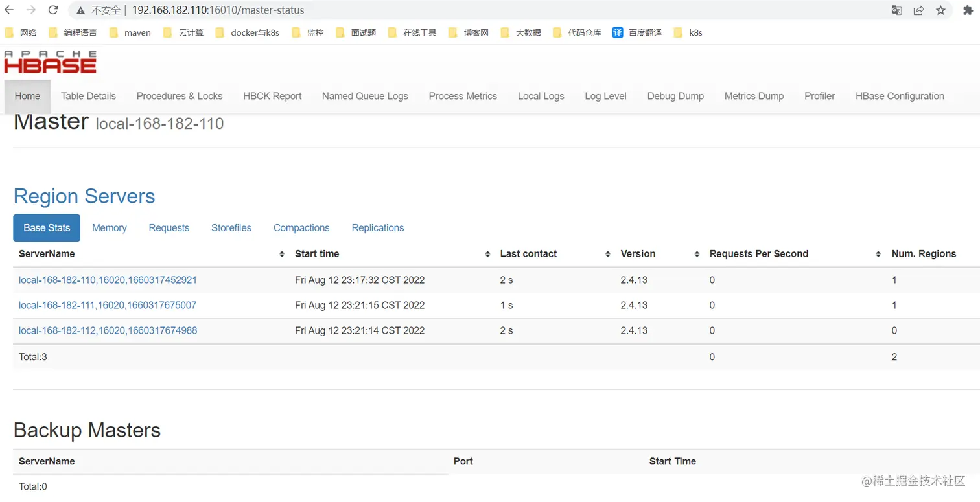Switch to the Compactions tab
Viewport: 980px width, 502px height.
301,228
